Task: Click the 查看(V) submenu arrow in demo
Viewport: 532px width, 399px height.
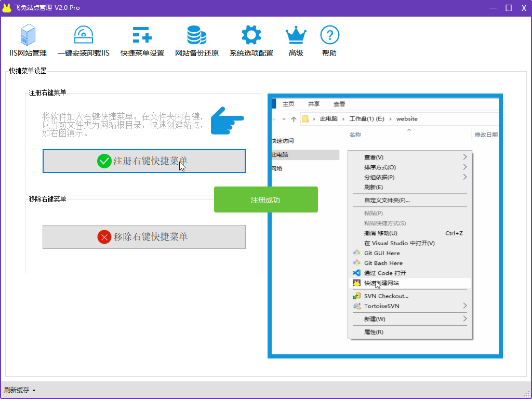Action: [x=464, y=157]
